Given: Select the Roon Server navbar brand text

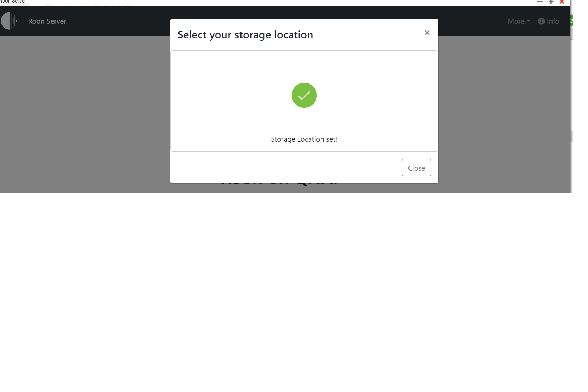Looking at the screenshot, I should 47,21.
